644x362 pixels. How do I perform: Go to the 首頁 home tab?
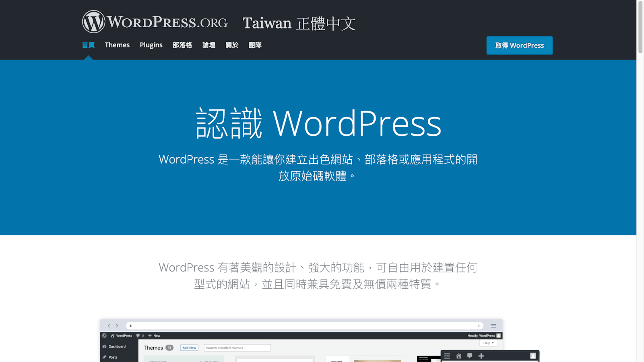88,45
